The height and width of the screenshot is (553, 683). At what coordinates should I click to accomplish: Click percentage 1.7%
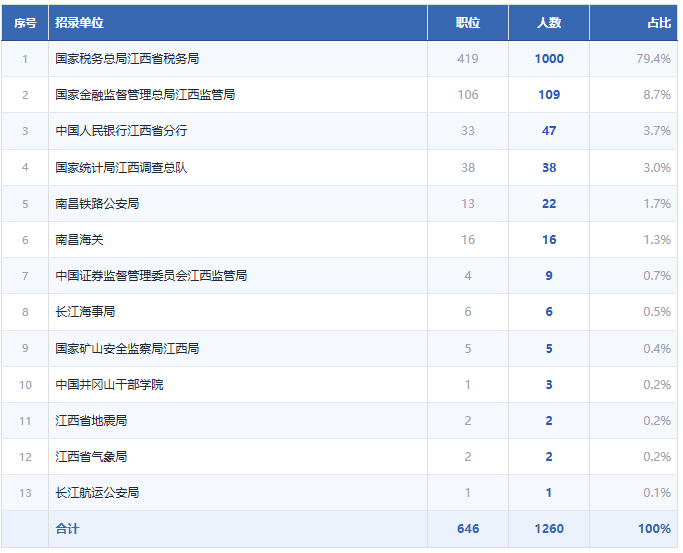pyautogui.click(x=657, y=204)
